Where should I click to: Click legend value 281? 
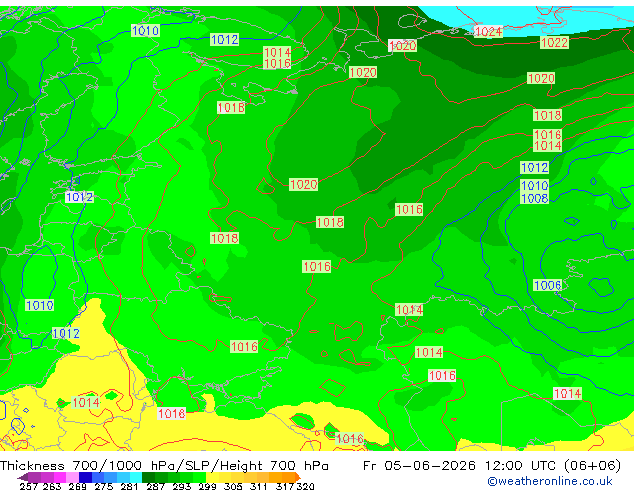(129, 486)
